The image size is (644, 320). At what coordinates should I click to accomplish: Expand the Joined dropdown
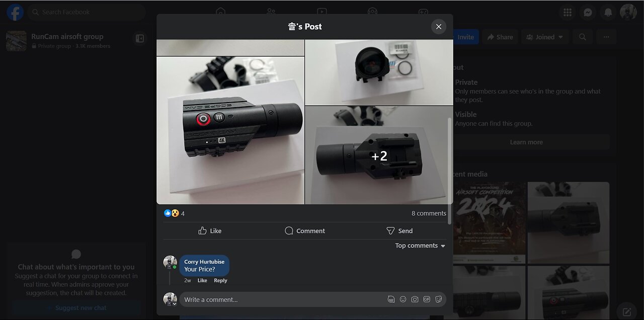[545, 37]
